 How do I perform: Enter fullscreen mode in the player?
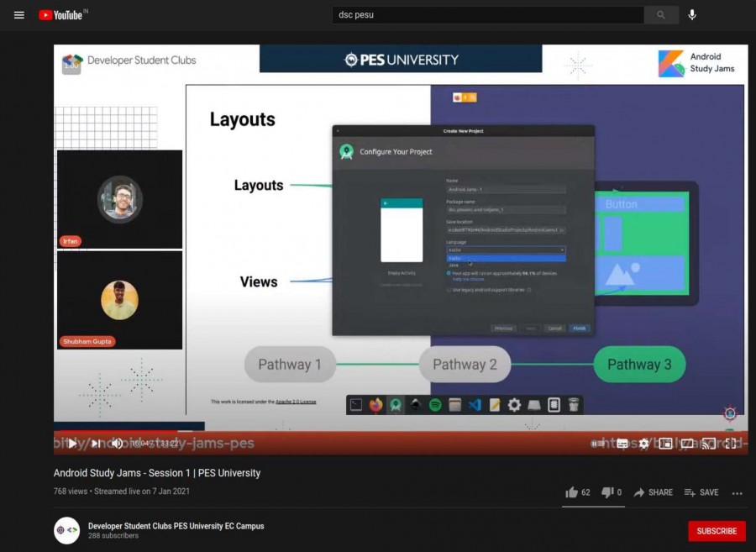tap(731, 444)
